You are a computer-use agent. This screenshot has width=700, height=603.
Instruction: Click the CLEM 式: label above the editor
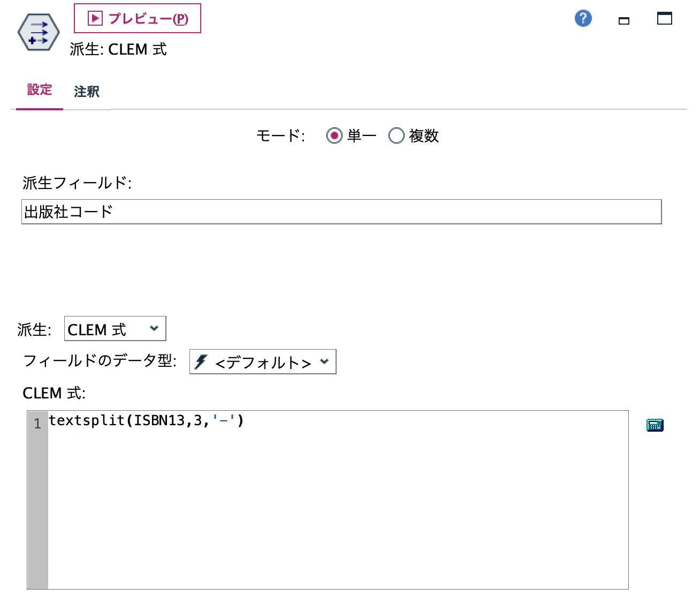54,393
